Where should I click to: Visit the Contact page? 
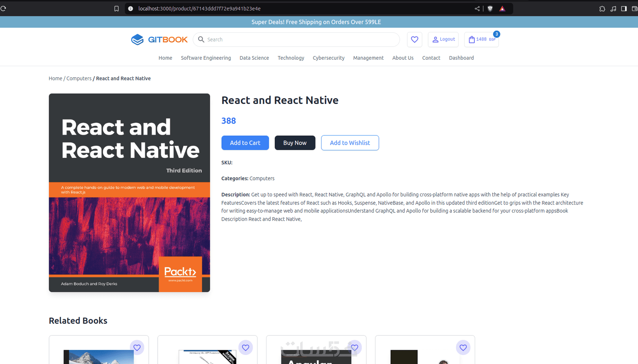431,58
